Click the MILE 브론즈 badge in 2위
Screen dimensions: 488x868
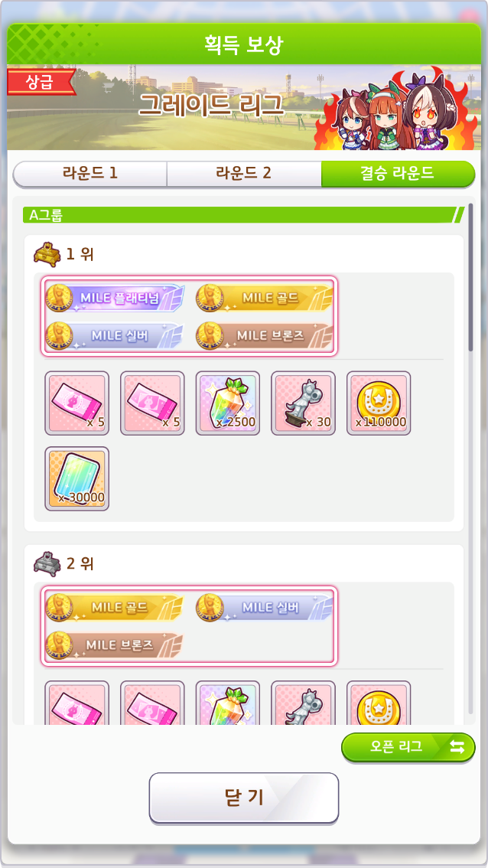tap(114, 645)
